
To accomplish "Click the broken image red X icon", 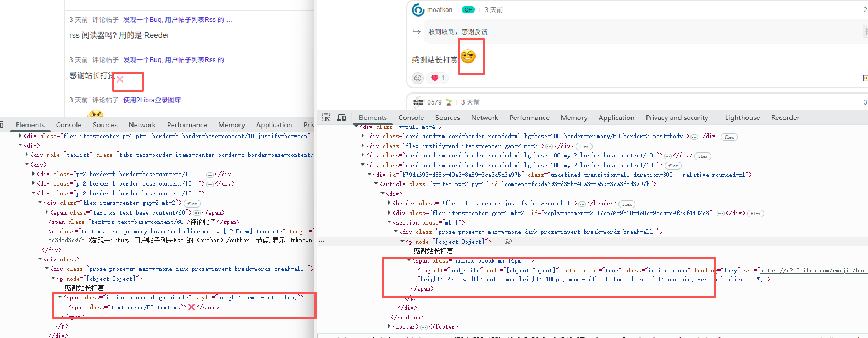I will pyautogui.click(x=120, y=79).
